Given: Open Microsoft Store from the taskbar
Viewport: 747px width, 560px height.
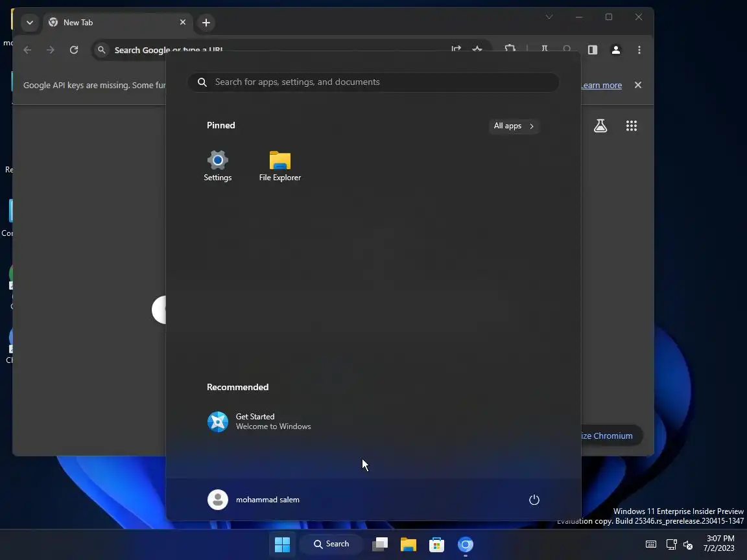Looking at the screenshot, I should pyautogui.click(x=437, y=544).
